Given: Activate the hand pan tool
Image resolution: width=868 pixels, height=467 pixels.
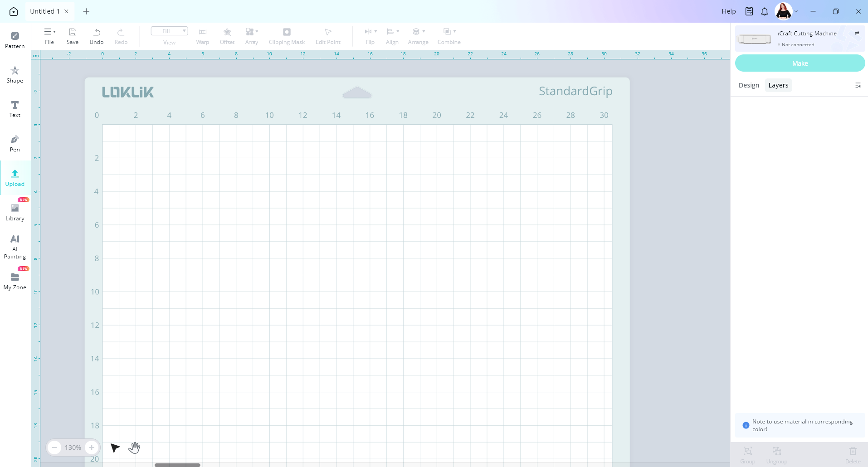Looking at the screenshot, I should click(134, 448).
